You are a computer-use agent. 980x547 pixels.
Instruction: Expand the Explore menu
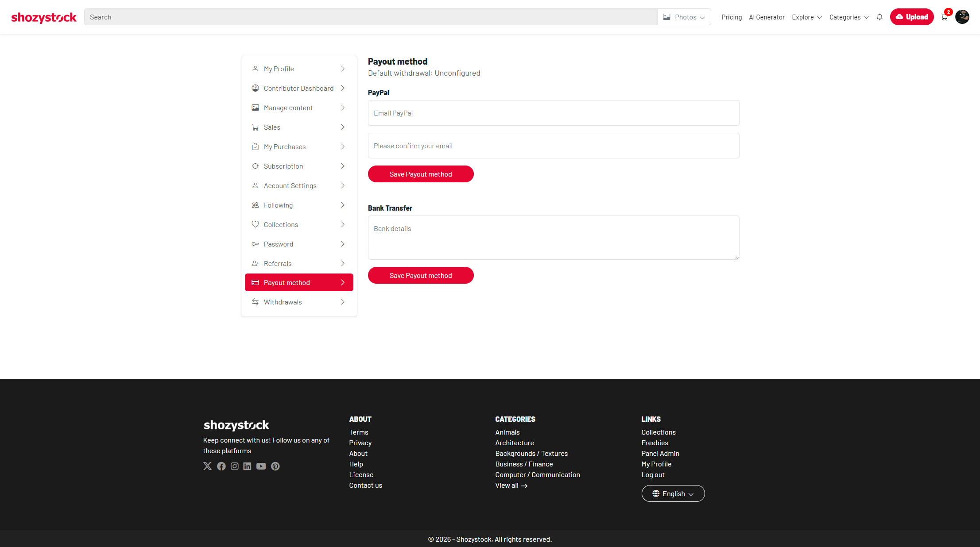click(806, 17)
